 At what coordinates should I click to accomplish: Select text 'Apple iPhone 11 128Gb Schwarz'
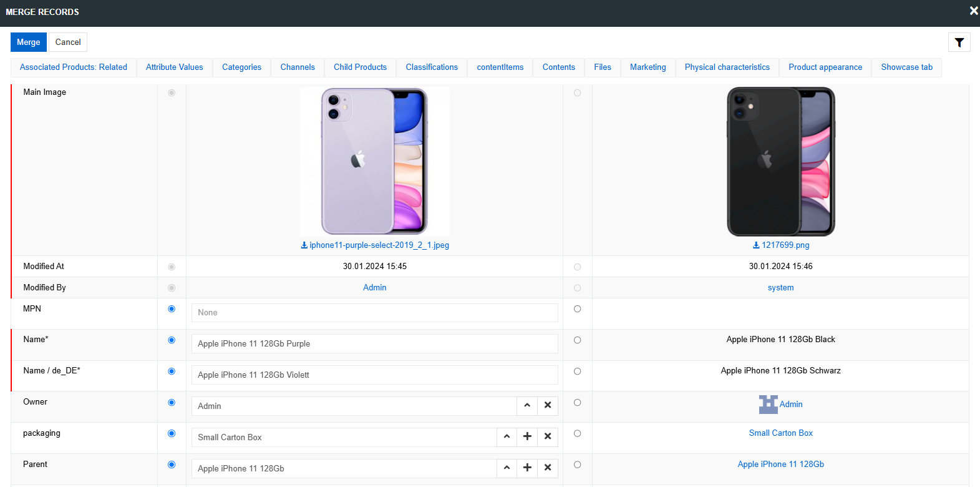[781, 371]
